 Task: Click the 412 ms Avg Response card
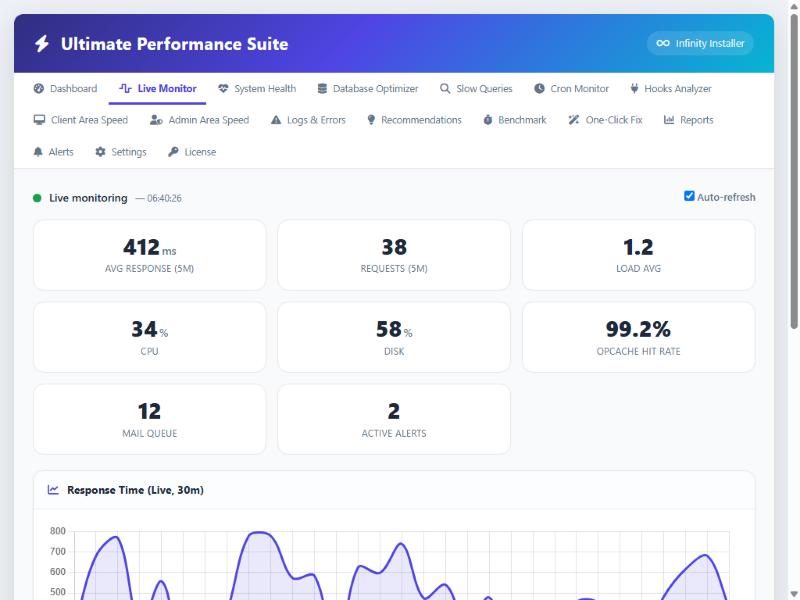click(x=149, y=255)
